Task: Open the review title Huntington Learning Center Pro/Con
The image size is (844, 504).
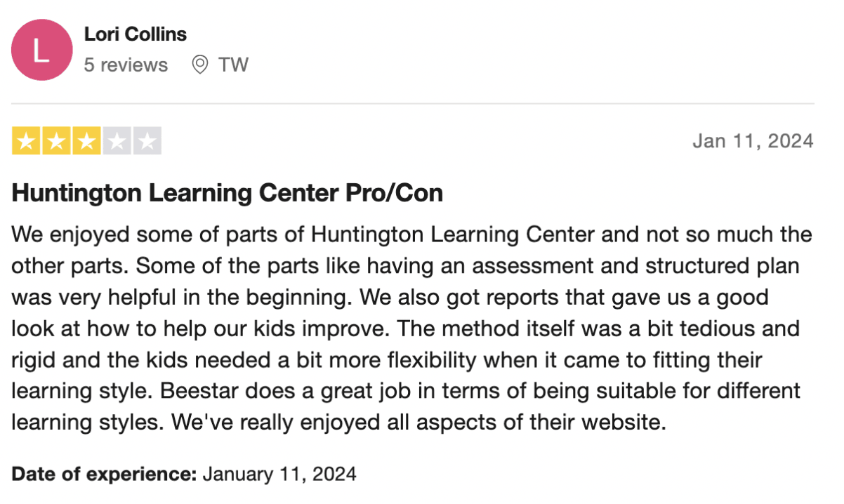Action: point(226,192)
